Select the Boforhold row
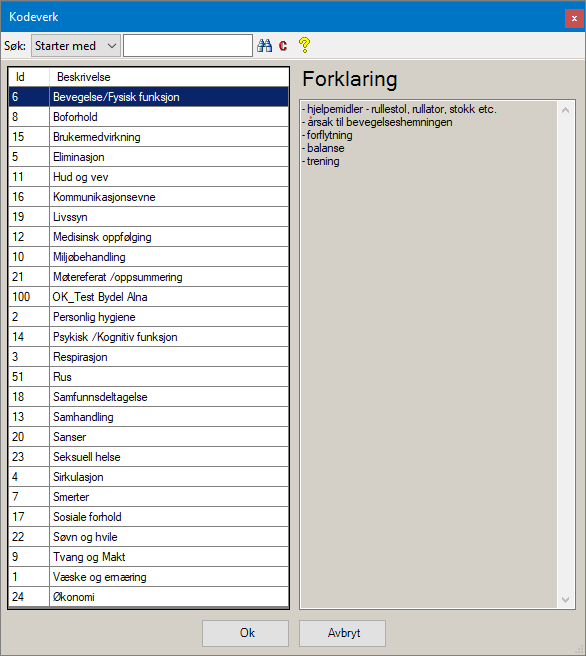Screen dimensions: 586x656 (x=148, y=117)
